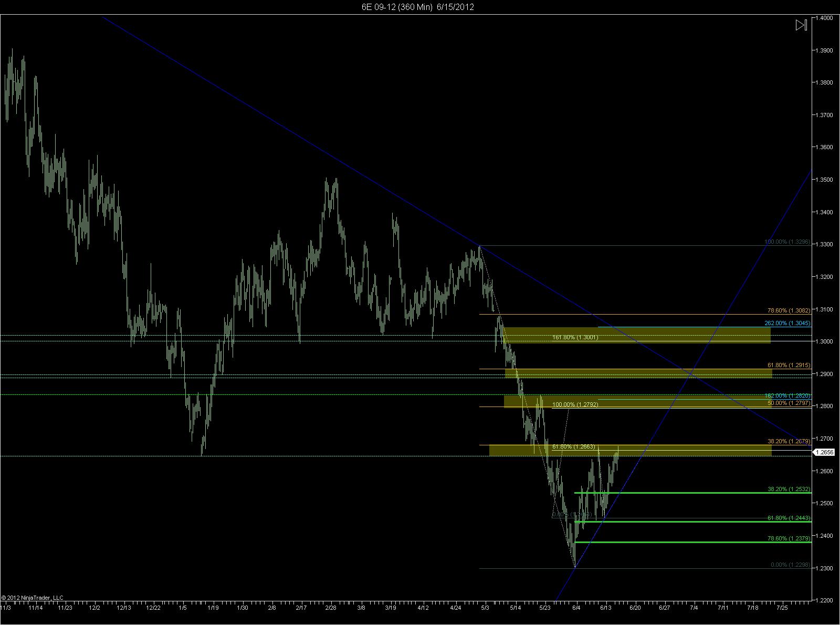
Task: Click the "0.00% (1.2298)" Fibonacci label
Action: (x=791, y=565)
